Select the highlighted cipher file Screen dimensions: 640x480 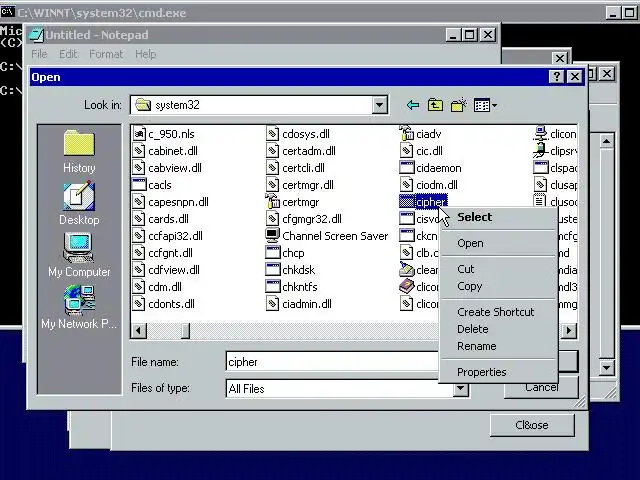click(x=423, y=202)
